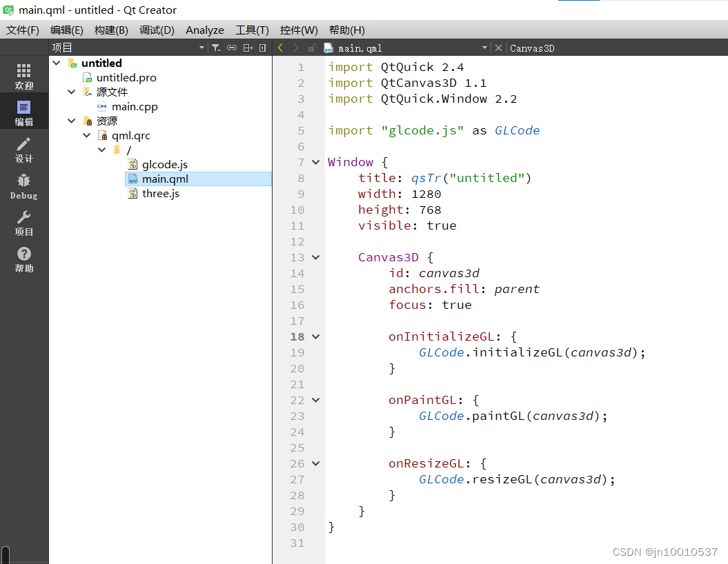Select the qml.qrc resource file

[131, 135]
